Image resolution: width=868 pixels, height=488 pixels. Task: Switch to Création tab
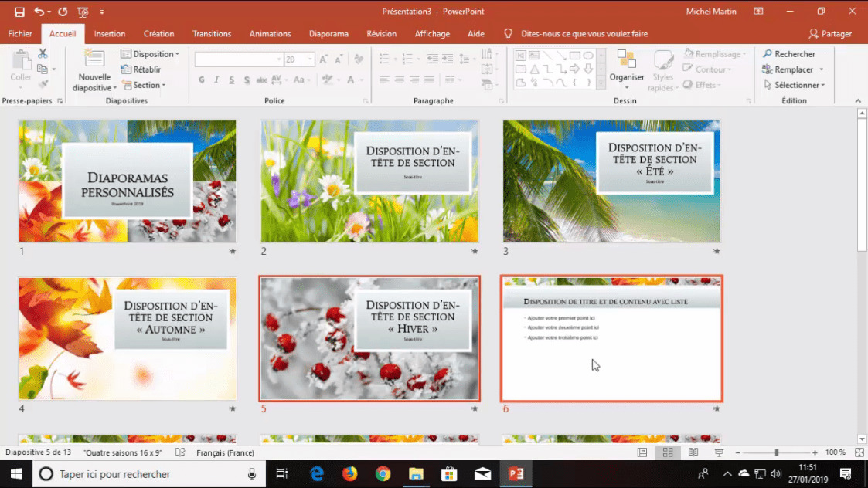click(159, 34)
